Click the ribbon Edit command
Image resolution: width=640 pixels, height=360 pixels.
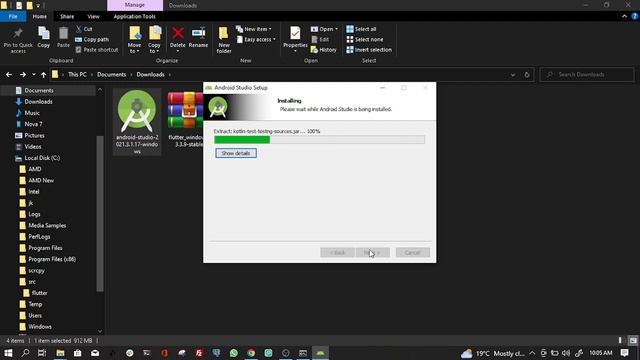[x=320, y=40]
